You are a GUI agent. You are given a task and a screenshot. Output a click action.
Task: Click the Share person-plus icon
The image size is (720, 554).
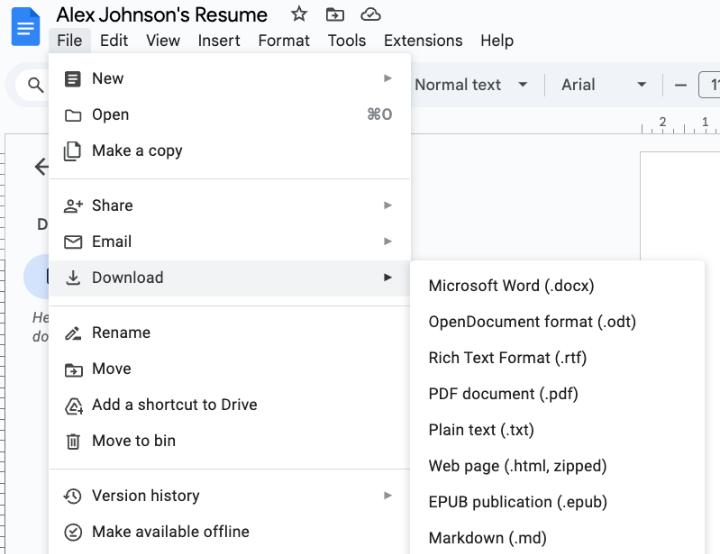pyautogui.click(x=73, y=206)
